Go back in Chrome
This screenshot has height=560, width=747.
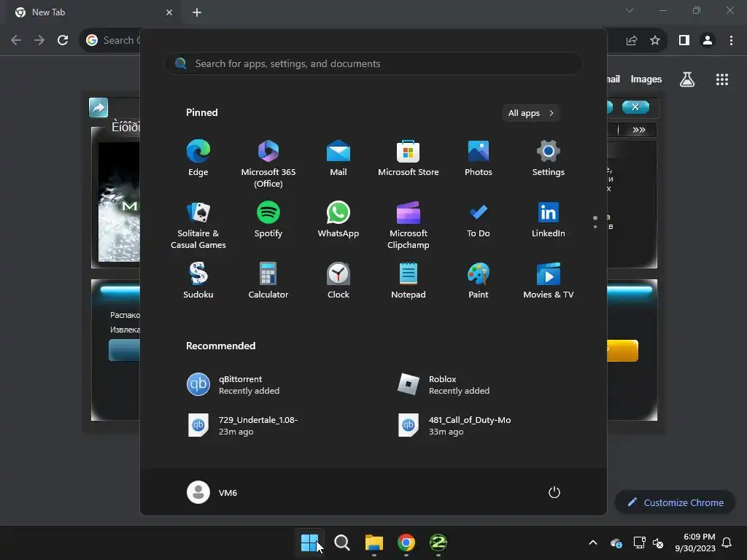(16, 40)
